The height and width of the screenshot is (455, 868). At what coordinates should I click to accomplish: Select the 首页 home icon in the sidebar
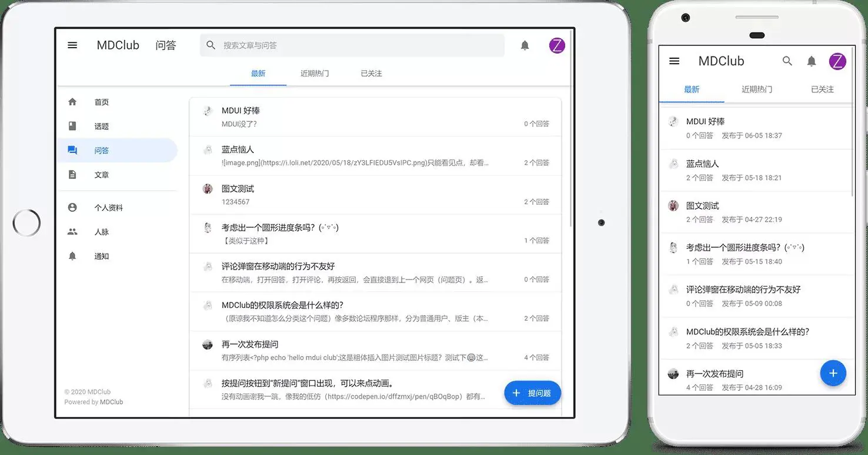72,101
